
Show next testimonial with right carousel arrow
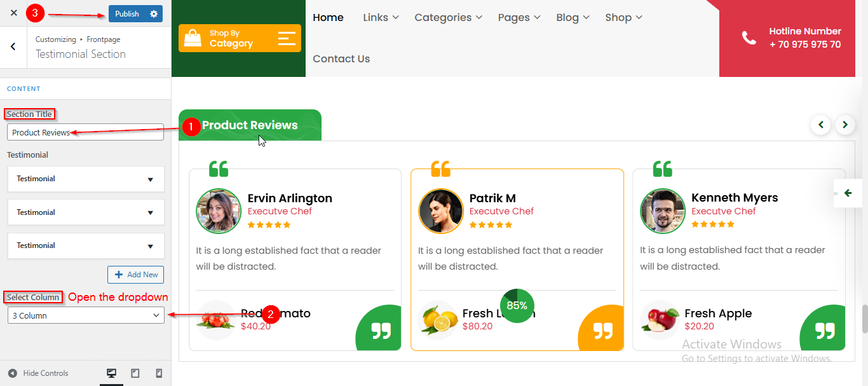(845, 125)
